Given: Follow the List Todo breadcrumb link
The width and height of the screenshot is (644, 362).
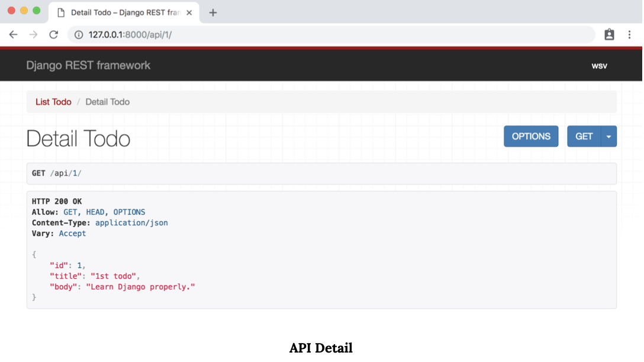Looking at the screenshot, I should tap(53, 102).
